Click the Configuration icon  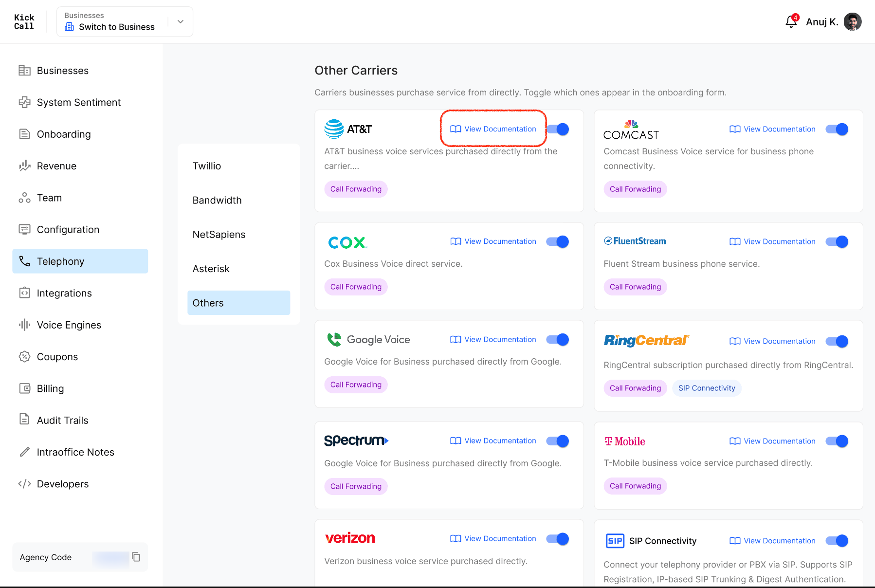[x=24, y=229]
